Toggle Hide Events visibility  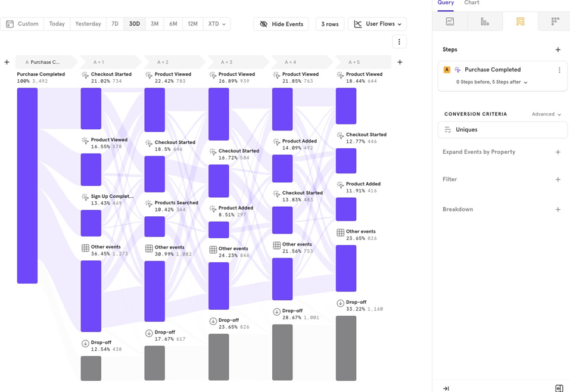coord(281,24)
